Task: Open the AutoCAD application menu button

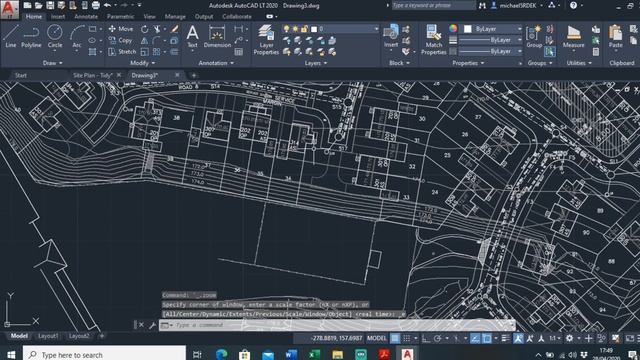Action: pos(9,9)
